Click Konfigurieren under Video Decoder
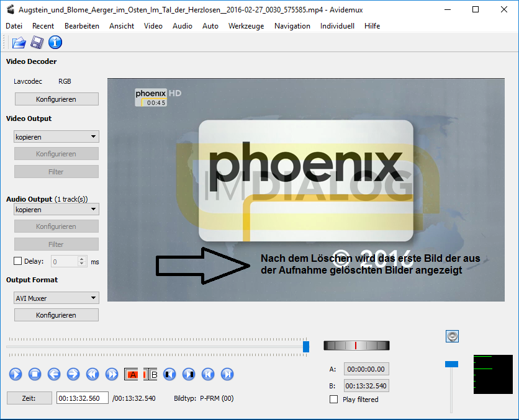 pos(56,99)
